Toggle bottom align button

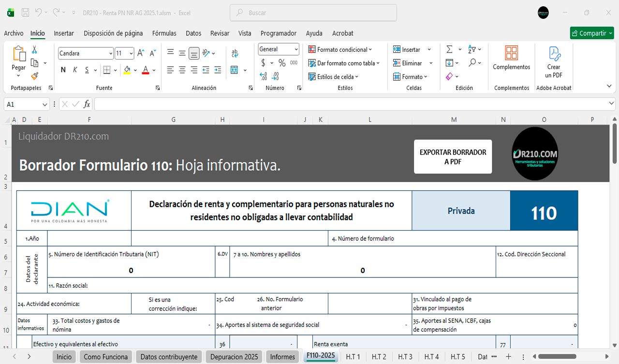(x=194, y=53)
